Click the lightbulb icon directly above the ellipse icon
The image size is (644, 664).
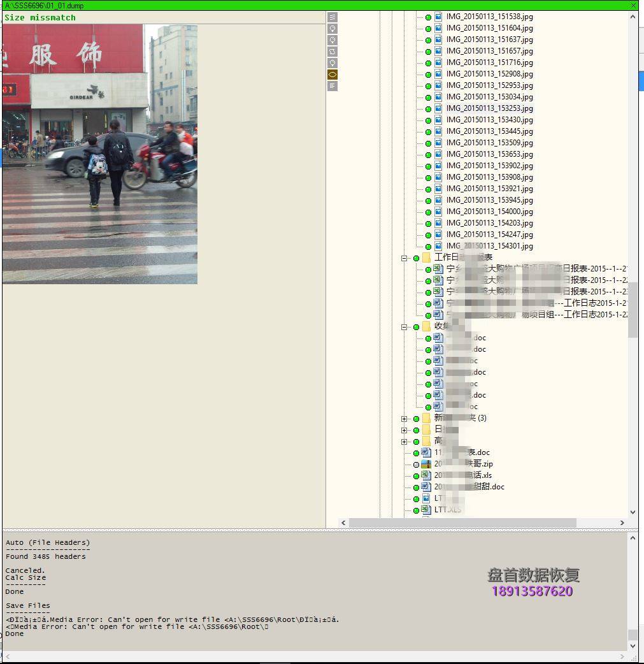pos(332,63)
